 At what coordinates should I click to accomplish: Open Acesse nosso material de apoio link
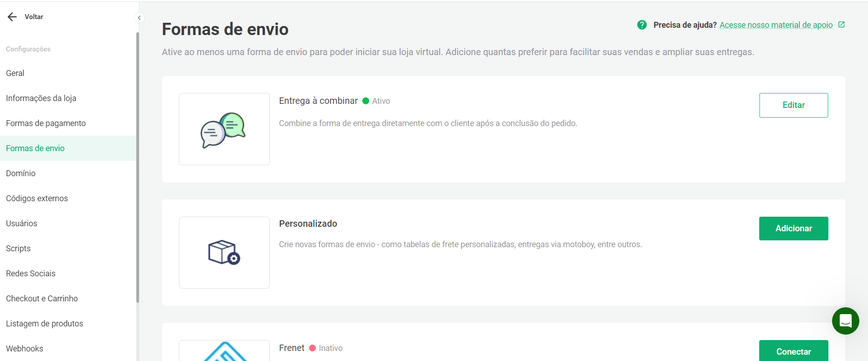click(776, 25)
